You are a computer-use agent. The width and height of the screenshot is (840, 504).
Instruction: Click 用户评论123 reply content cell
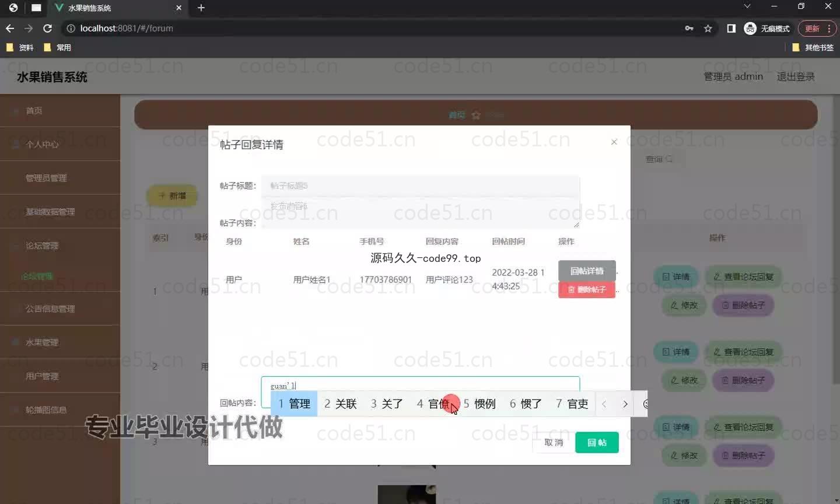click(x=449, y=279)
